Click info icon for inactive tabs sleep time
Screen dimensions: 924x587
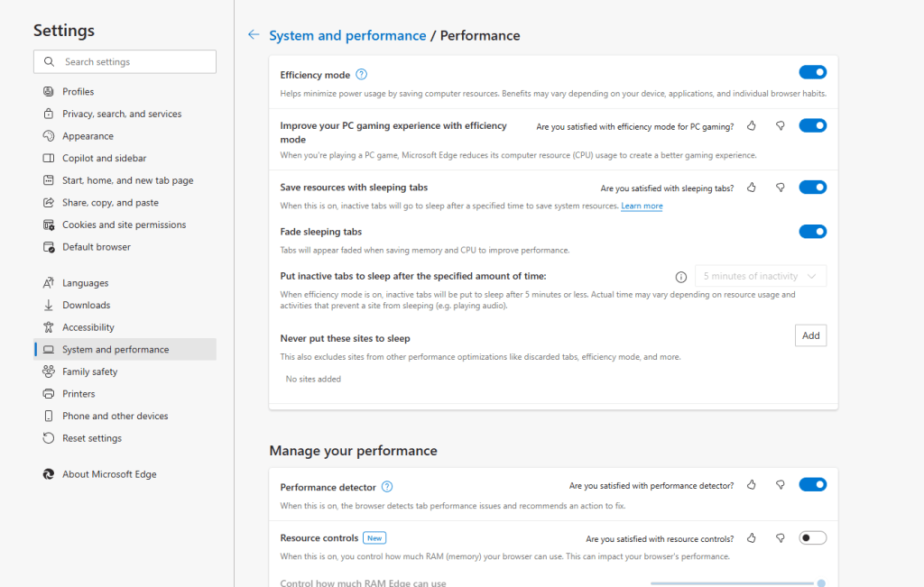click(x=680, y=277)
